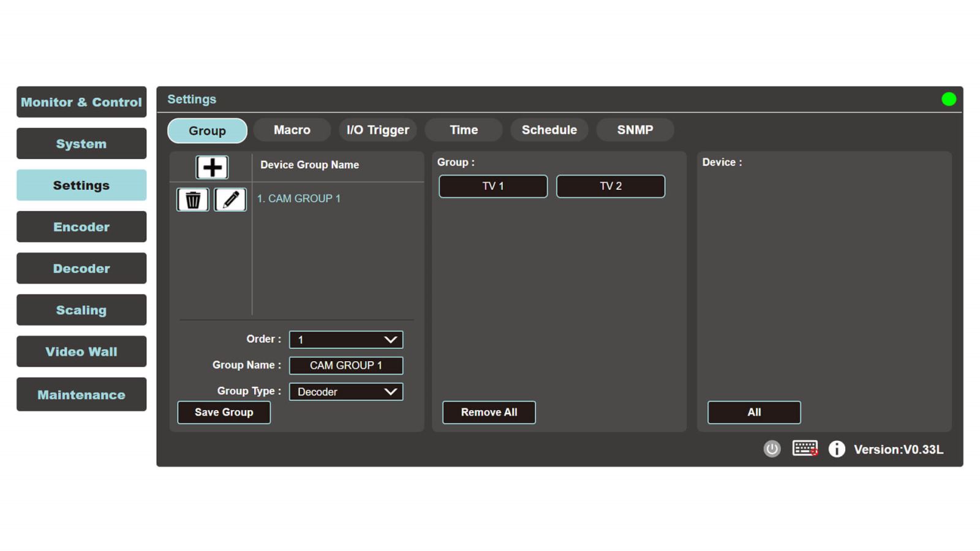
Task: Click the pencil edit icon
Action: 230,200
